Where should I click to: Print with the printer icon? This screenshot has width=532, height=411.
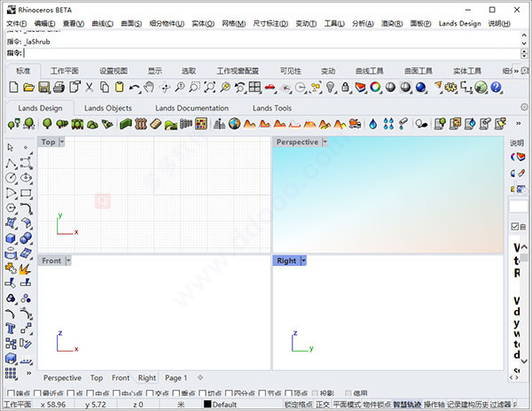[x=59, y=88]
